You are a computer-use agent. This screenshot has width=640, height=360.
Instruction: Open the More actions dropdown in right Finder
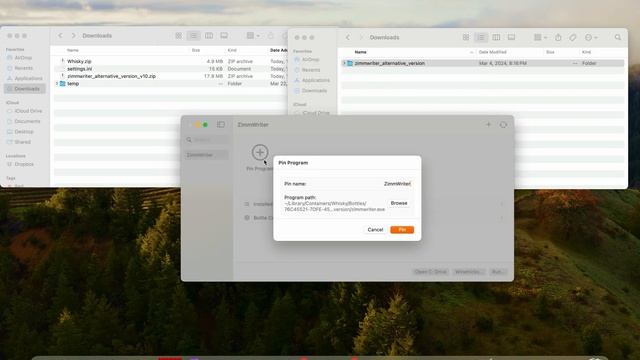591,37
